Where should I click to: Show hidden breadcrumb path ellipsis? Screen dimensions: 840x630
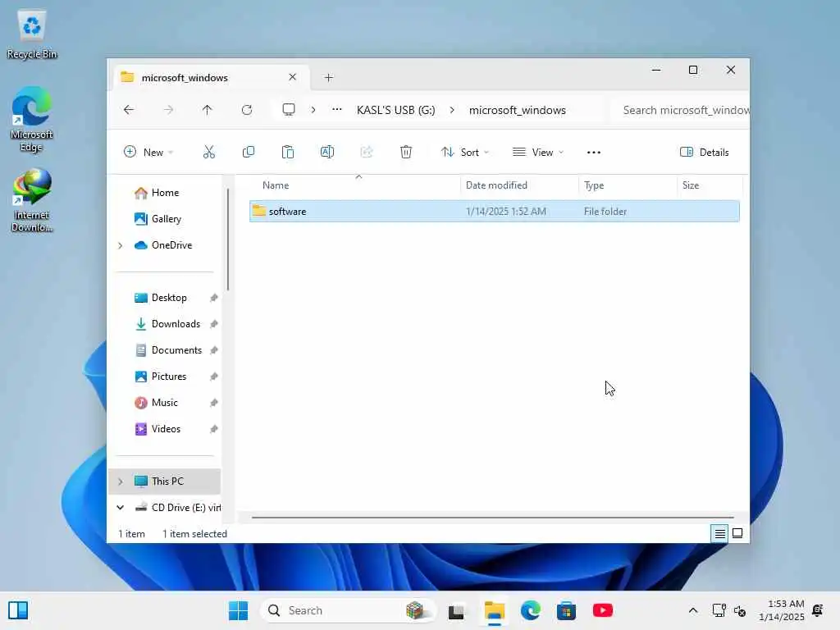point(336,110)
